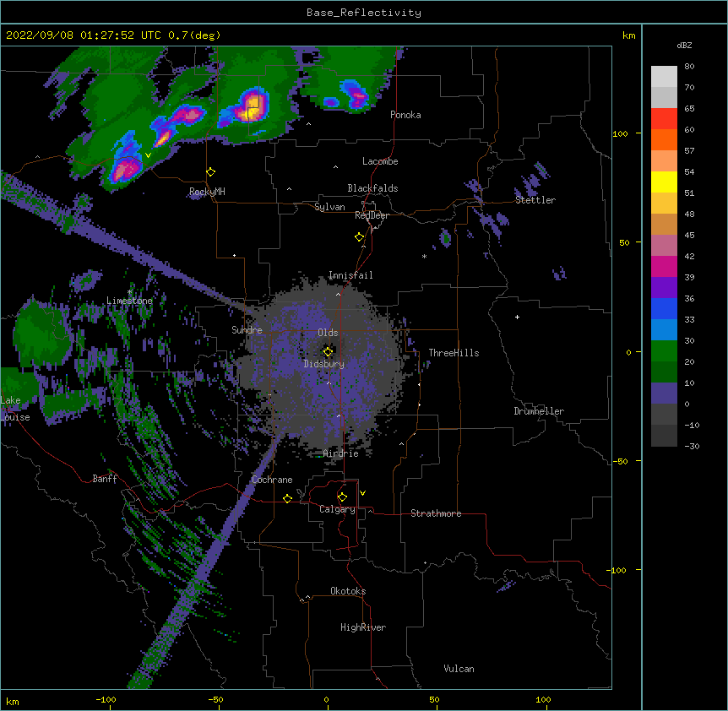Click the 80 value on dBZ scale
This screenshot has height=711, width=728.
pyautogui.click(x=689, y=67)
